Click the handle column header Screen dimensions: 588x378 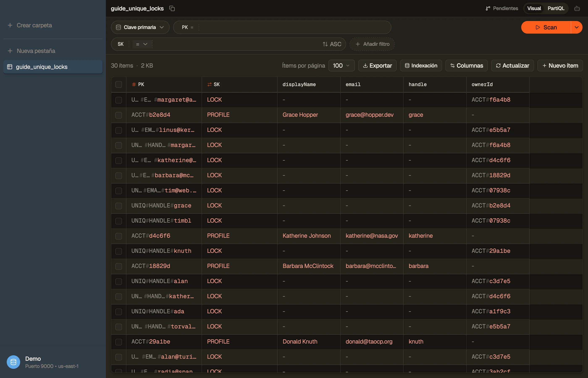tap(435, 84)
